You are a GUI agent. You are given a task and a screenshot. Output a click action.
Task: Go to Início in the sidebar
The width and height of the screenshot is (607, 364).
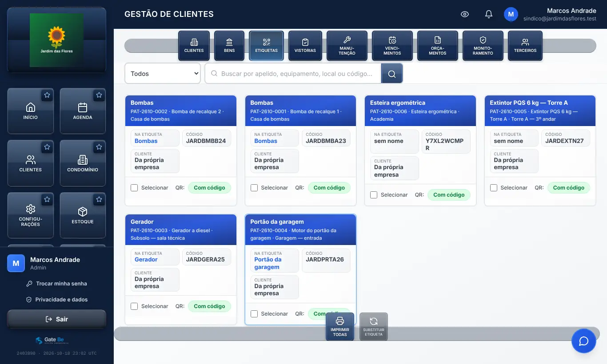[31, 111]
